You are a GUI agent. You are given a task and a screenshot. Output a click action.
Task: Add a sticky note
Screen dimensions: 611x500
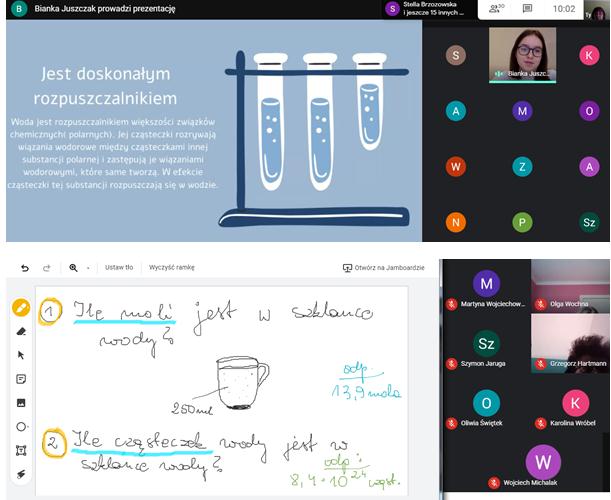point(21,379)
